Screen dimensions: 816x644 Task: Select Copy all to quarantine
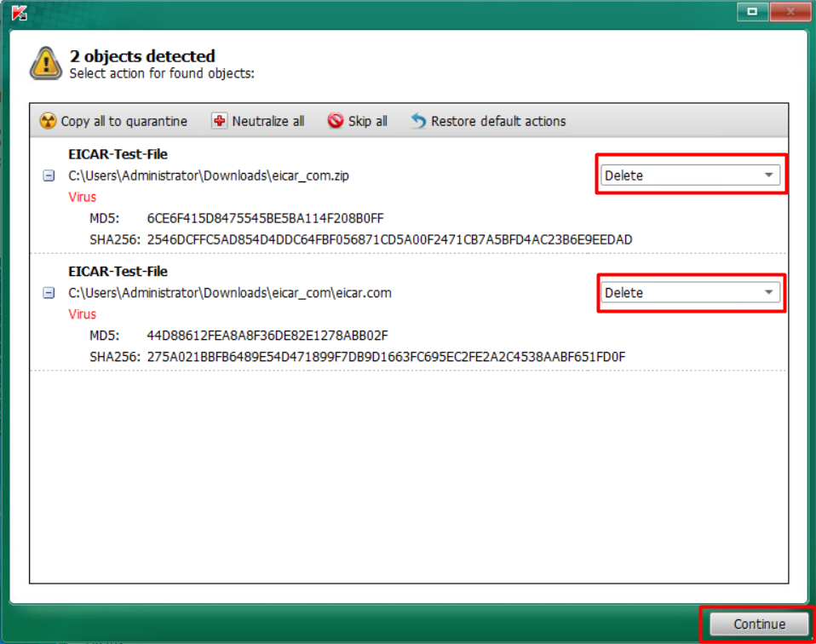coord(114,121)
